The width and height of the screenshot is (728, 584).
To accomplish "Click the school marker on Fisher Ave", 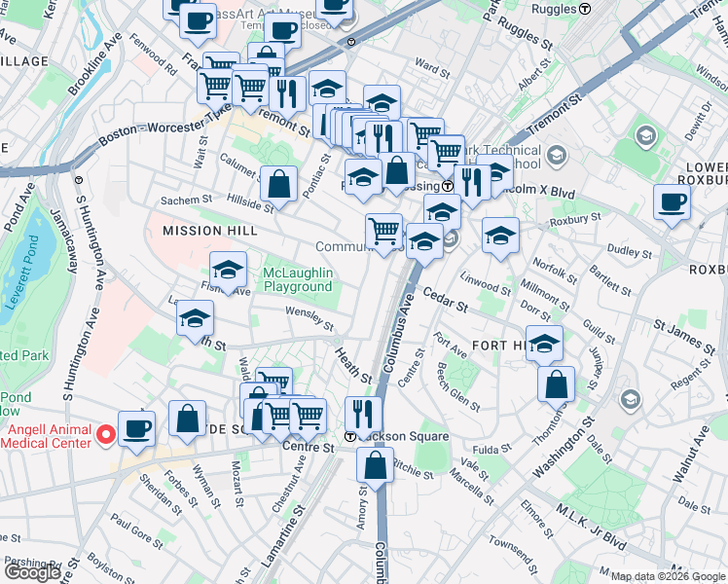I will click(x=228, y=273).
